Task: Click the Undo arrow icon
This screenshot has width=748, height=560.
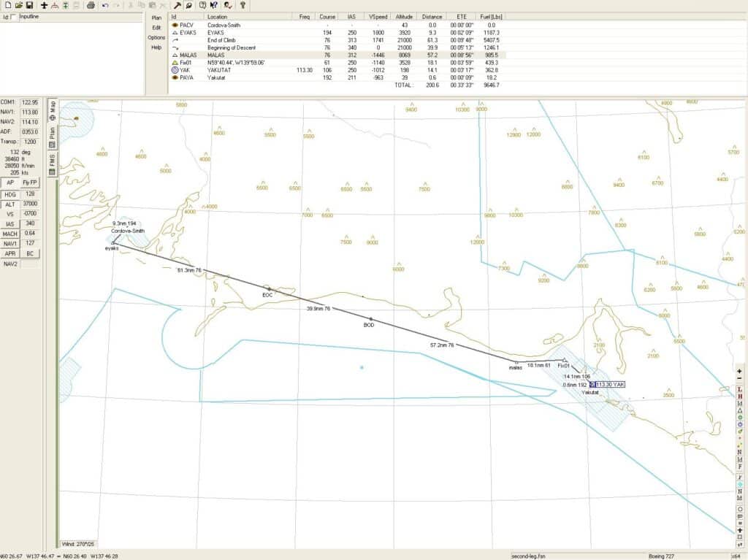Action: pos(106,5)
